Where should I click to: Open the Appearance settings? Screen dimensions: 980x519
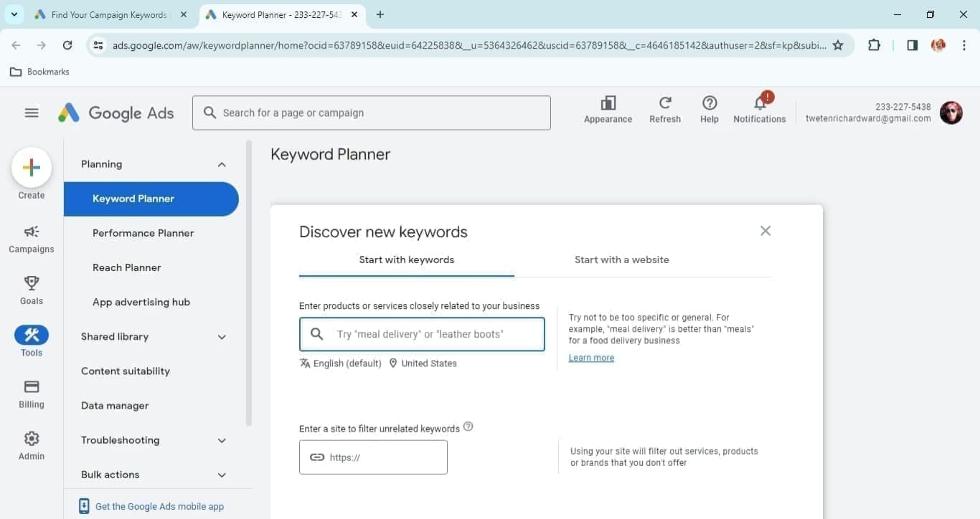pos(608,110)
